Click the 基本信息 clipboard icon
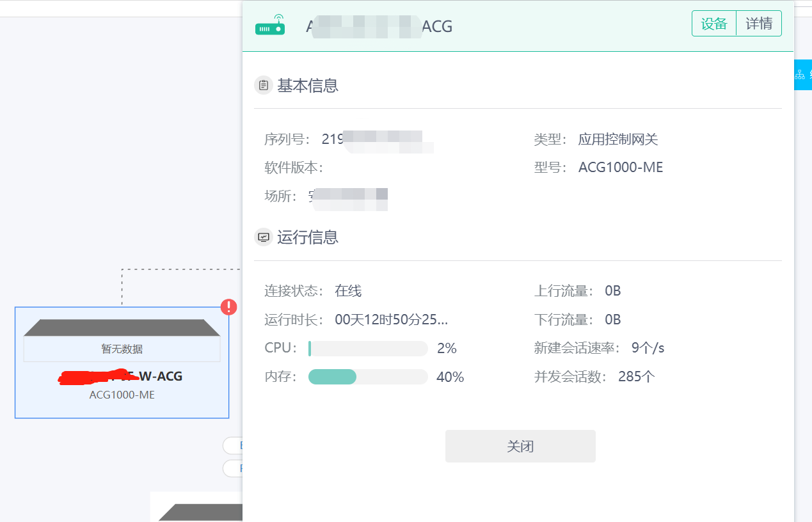812x522 pixels. 264,85
